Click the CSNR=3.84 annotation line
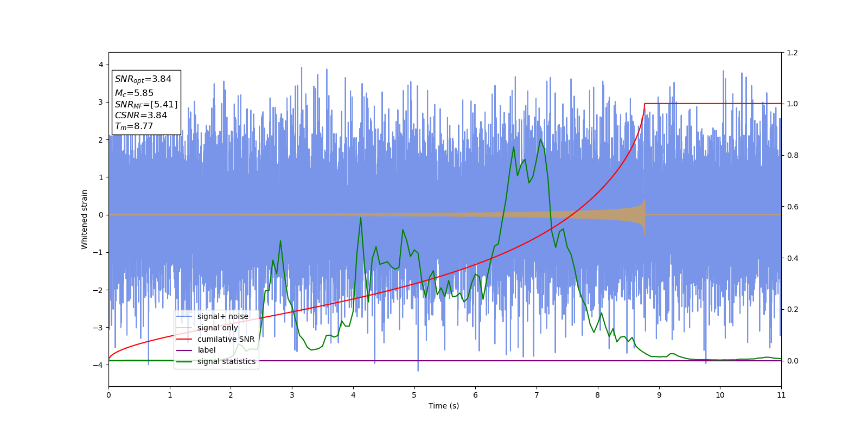 tap(141, 115)
